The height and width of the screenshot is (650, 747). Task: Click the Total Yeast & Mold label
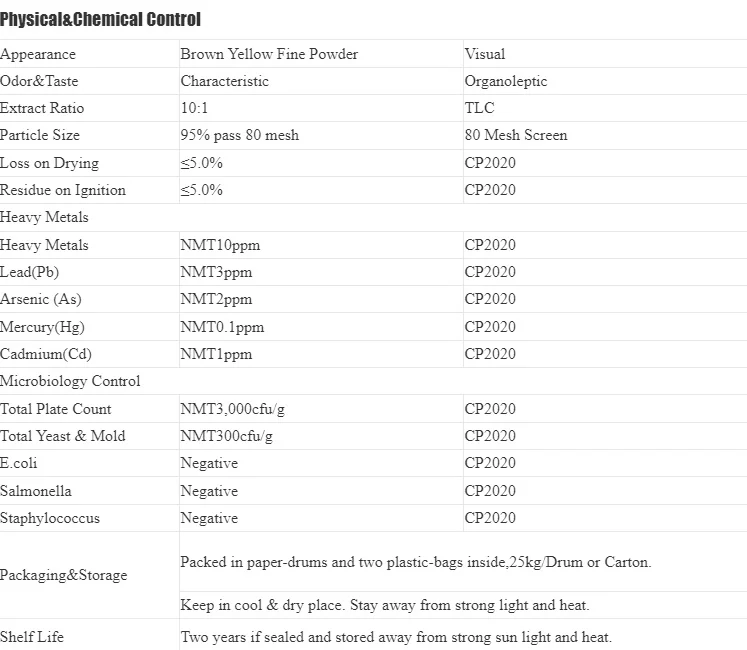(63, 436)
